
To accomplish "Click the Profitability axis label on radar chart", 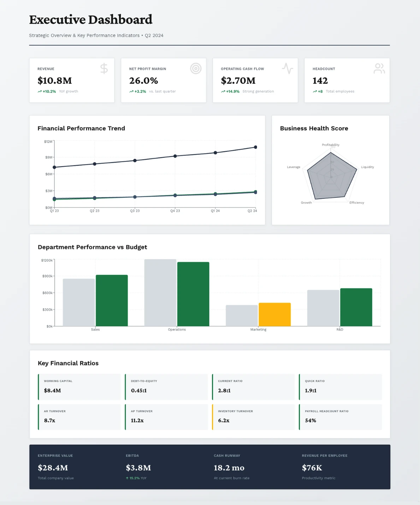I will tap(330, 145).
